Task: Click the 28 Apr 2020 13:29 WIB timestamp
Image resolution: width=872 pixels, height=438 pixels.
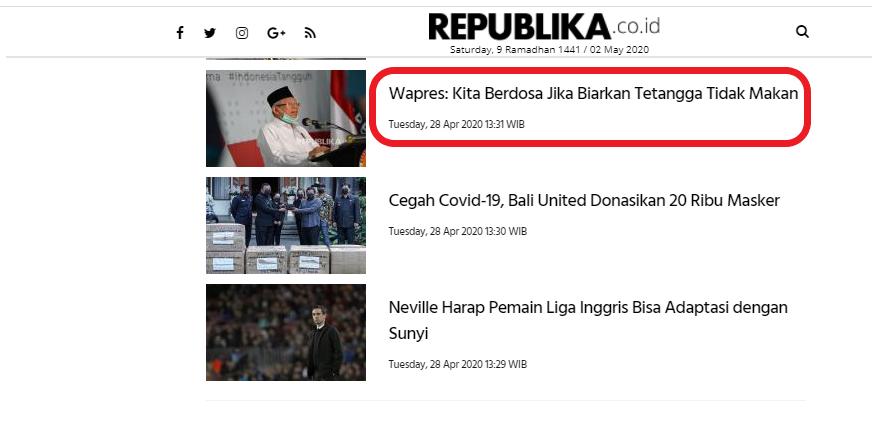Action: [458, 365]
